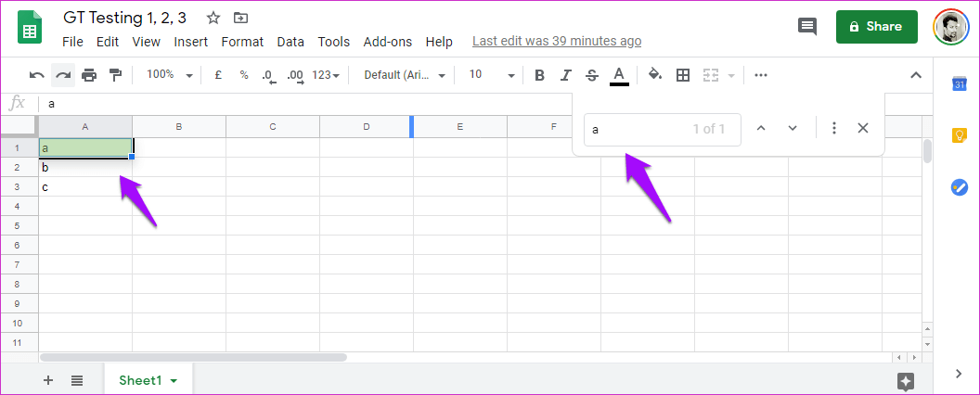Click the horizontal scrollbar thumb
The image size is (980, 395).
click(x=193, y=358)
